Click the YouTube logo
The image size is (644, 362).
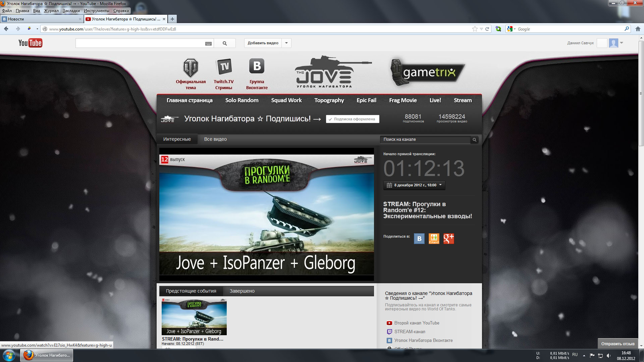pos(30,43)
